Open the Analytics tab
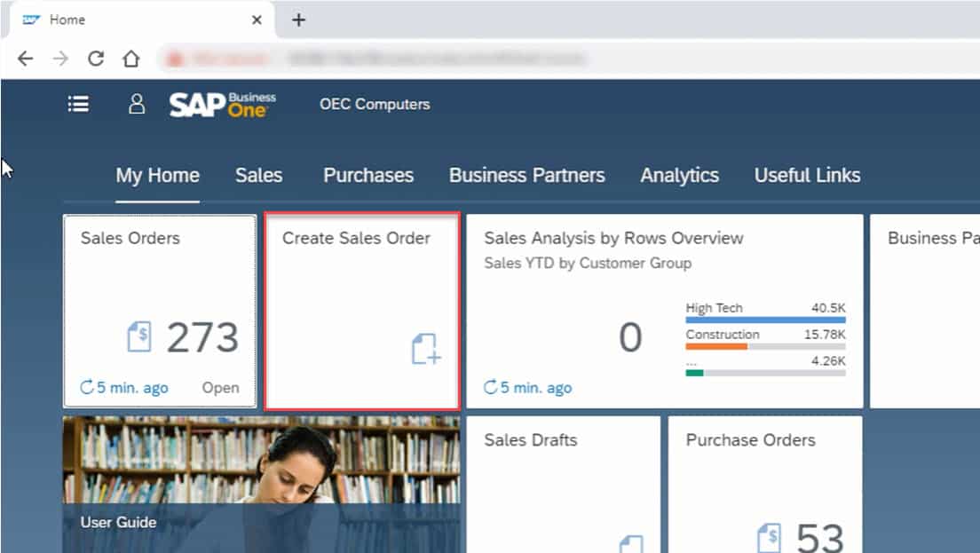Screen dimensions: 980x553 [679, 175]
